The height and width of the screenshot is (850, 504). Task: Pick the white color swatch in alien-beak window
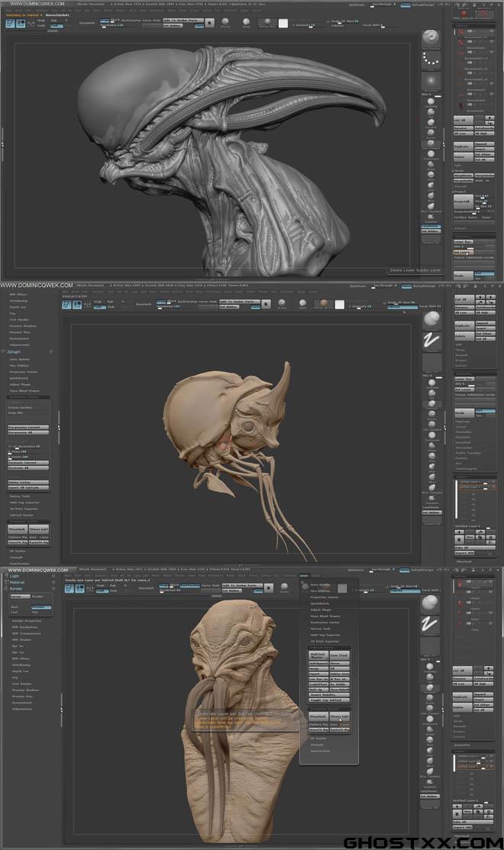tap(283, 24)
